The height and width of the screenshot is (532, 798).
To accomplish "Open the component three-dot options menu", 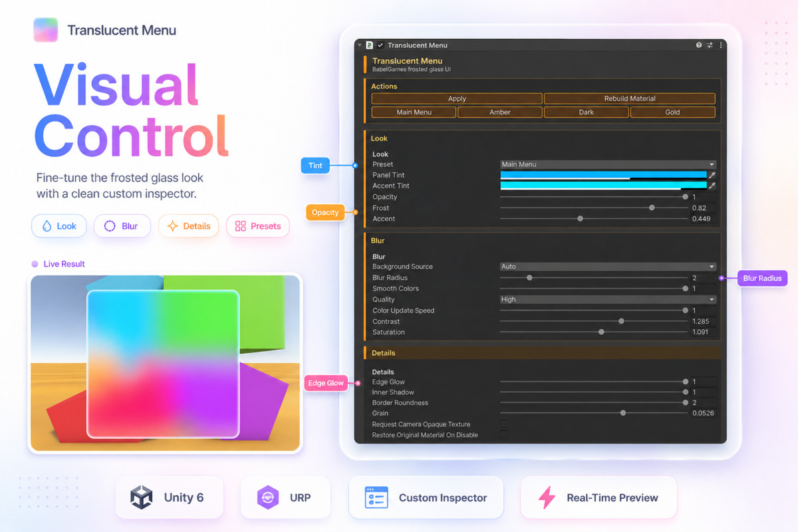I will pyautogui.click(x=720, y=45).
